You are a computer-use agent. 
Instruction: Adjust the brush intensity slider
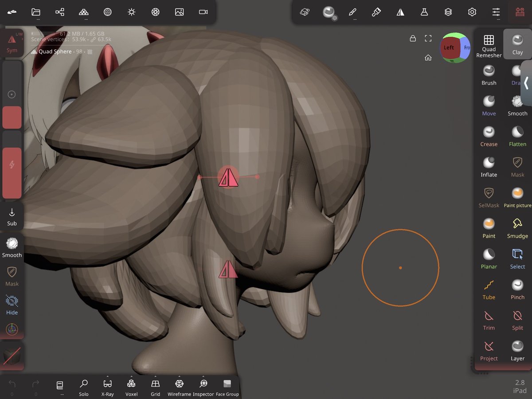pyautogui.click(x=12, y=164)
